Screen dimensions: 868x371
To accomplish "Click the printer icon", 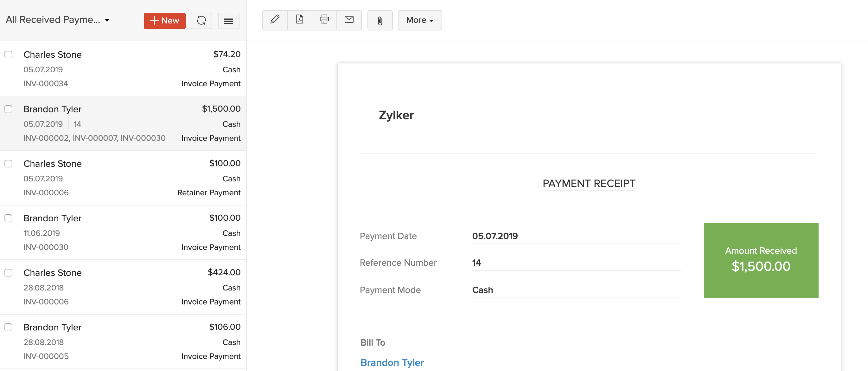I will pyautogui.click(x=324, y=20).
